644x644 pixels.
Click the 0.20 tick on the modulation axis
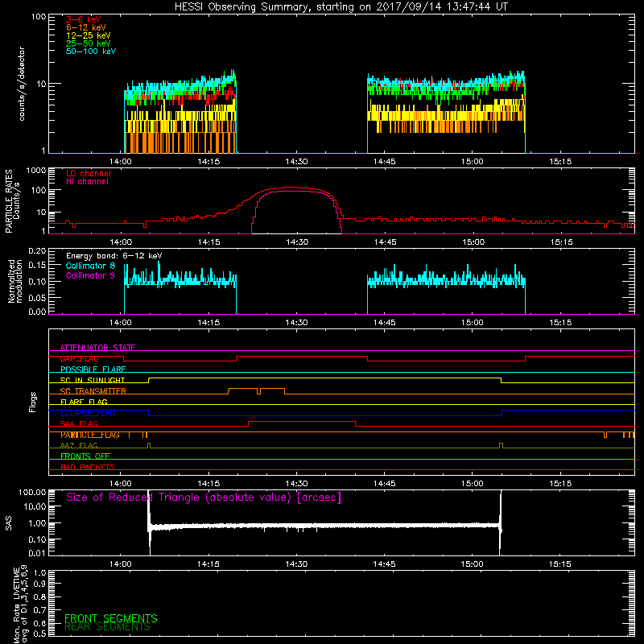37,251
